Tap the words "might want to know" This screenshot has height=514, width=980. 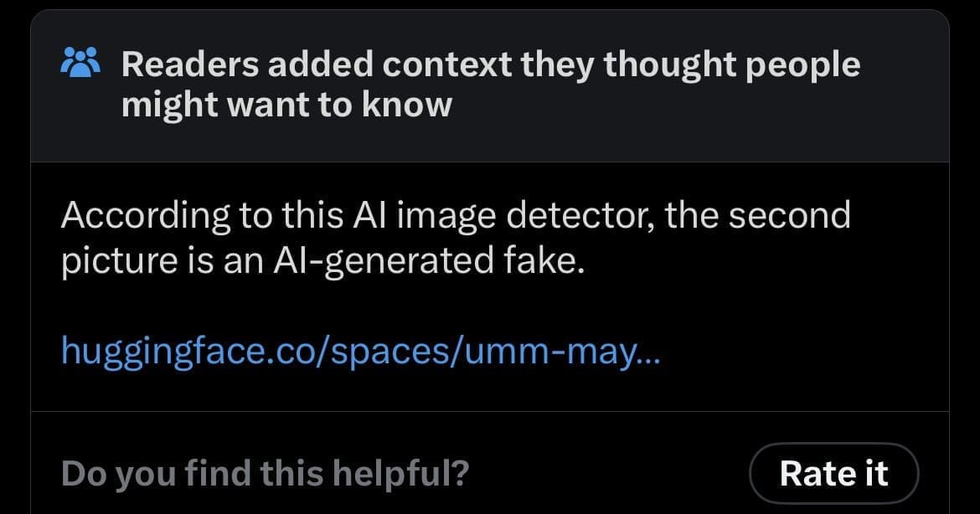(286, 105)
